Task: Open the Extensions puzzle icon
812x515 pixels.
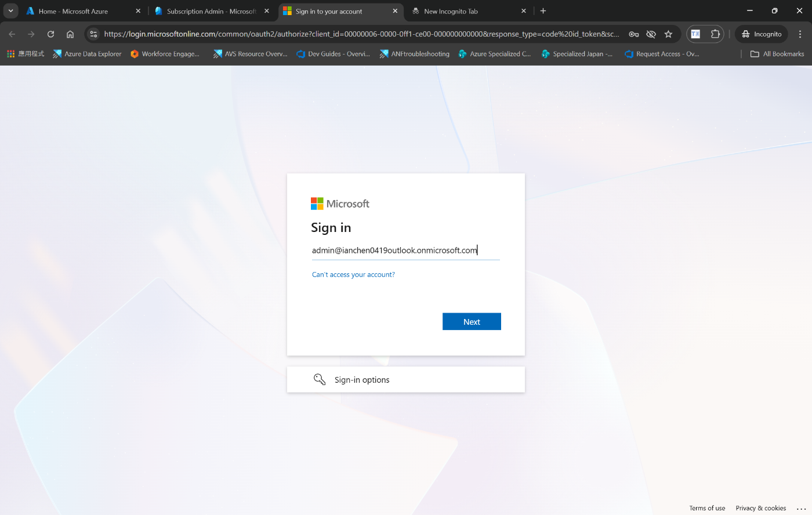Action: coord(715,34)
